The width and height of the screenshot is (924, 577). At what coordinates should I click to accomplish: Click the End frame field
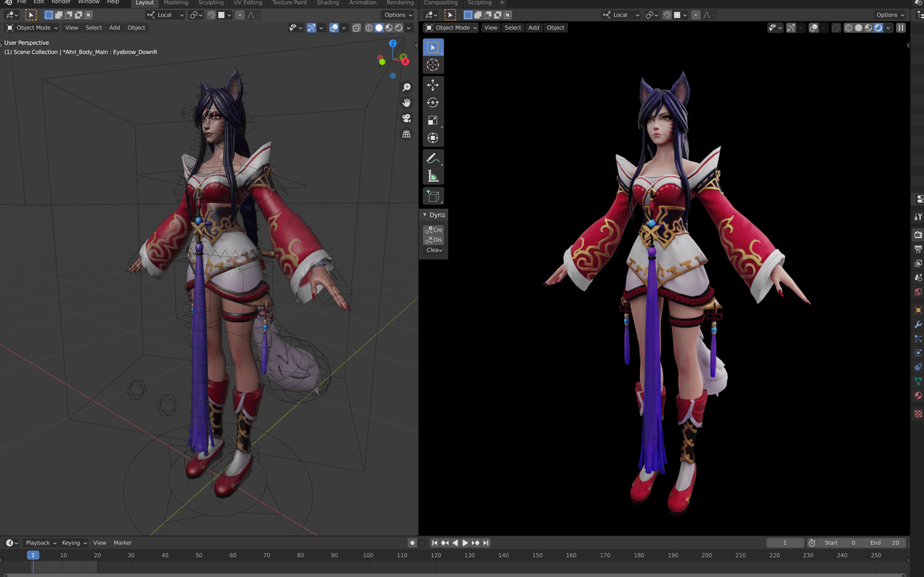tap(884, 542)
